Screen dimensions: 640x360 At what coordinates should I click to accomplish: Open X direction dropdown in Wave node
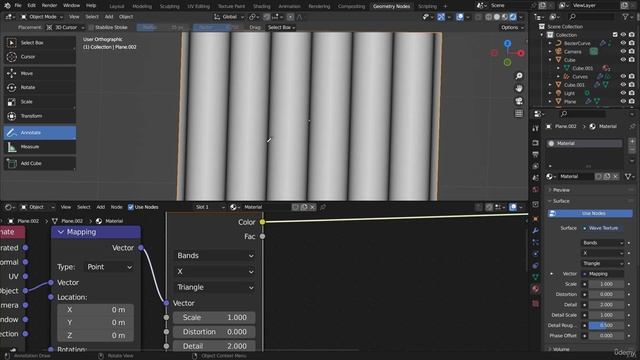point(215,271)
